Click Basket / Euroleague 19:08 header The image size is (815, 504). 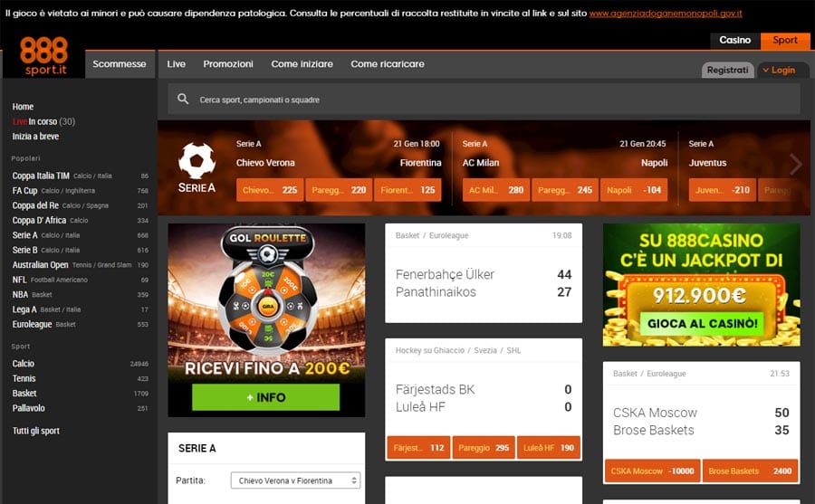tap(484, 235)
